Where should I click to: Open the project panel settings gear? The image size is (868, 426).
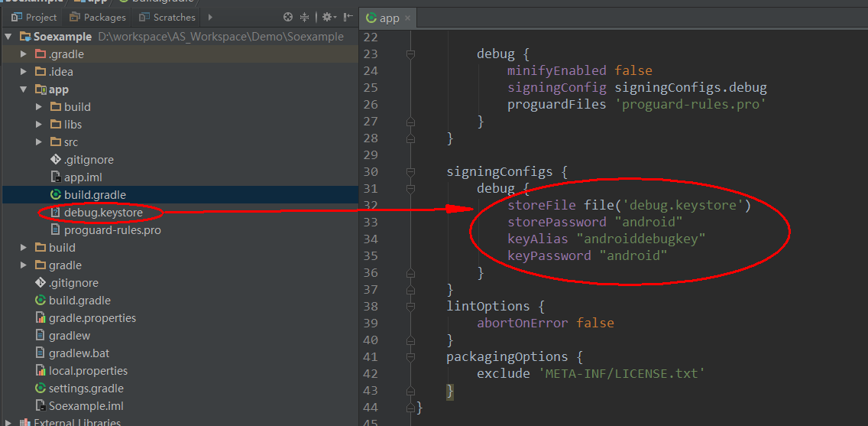click(x=328, y=17)
